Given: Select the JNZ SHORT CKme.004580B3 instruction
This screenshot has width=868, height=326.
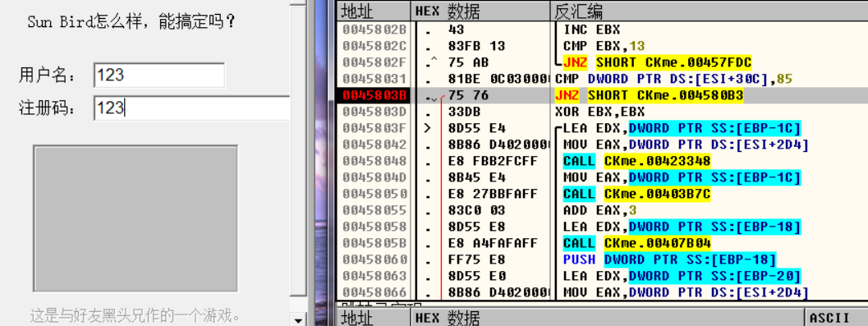Looking at the screenshot, I should [x=649, y=96].
